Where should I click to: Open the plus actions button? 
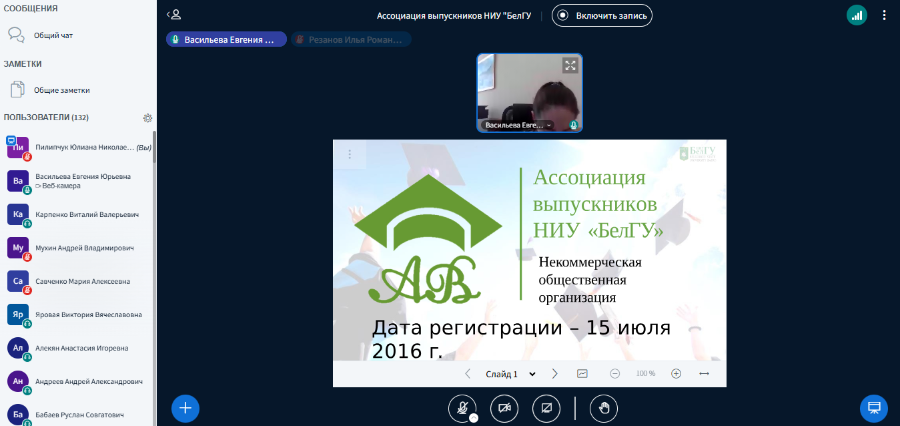[x=185, y=408]
